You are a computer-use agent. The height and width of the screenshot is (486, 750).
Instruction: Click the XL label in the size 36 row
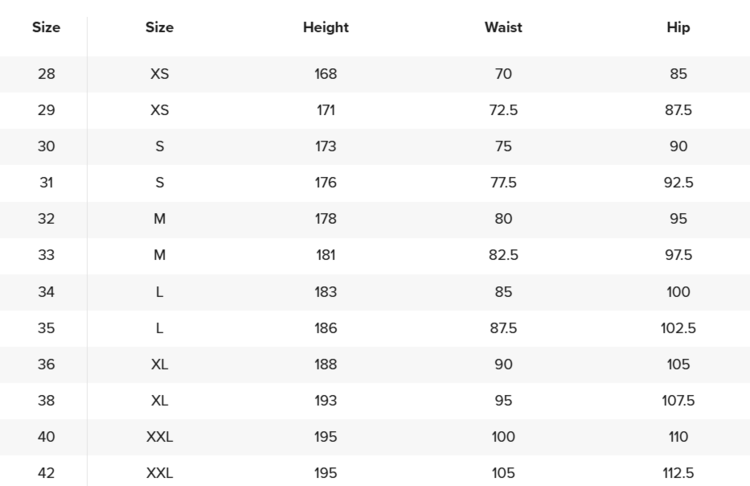click(159, 364)
